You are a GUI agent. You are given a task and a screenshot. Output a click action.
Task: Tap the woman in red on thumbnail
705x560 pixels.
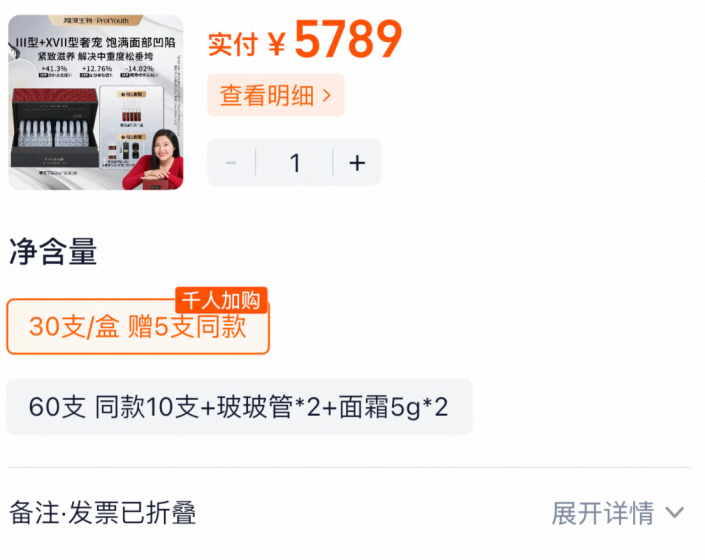(x=154, y=159)
